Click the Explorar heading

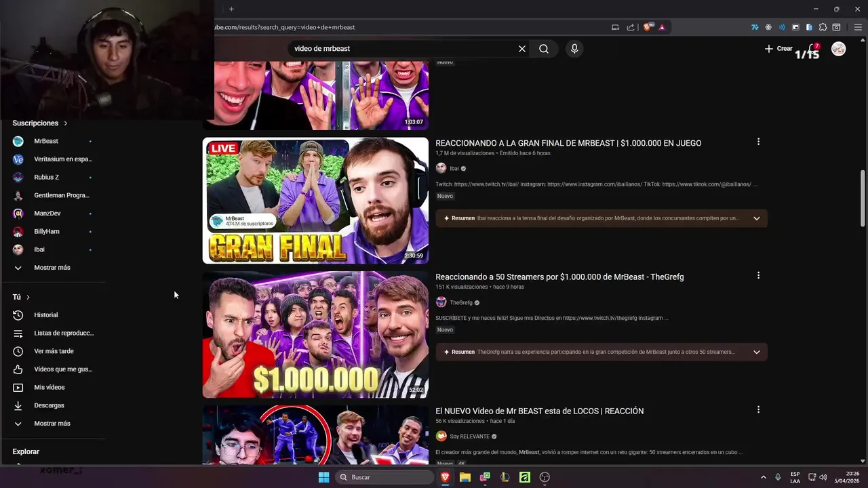26,451
